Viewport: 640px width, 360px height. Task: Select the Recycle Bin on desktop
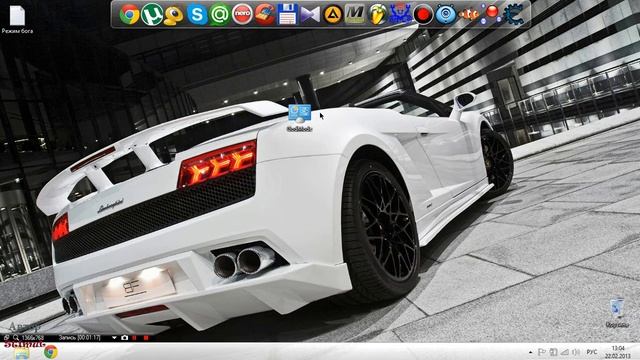click(617, 313)
